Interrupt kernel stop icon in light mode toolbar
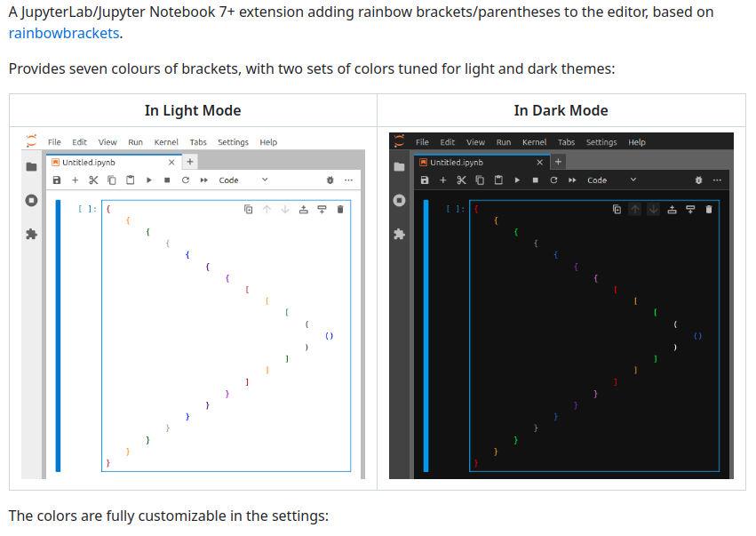 tap(167, 180)
